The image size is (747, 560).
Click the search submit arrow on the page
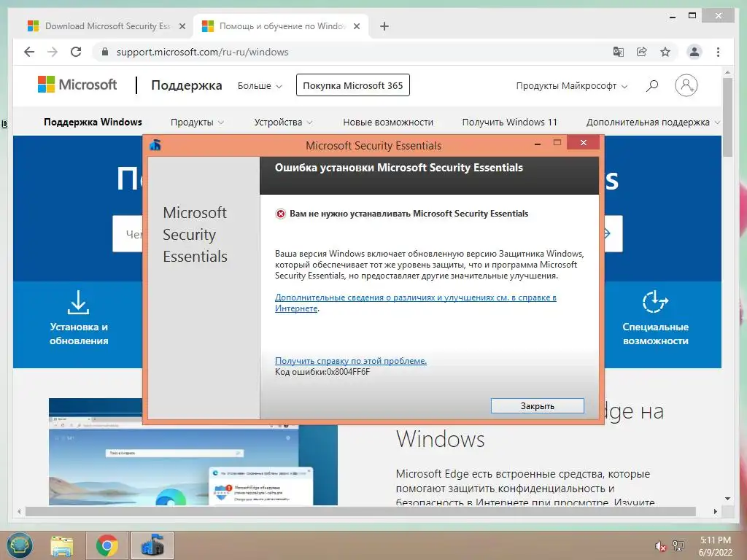tap(607, 233)
